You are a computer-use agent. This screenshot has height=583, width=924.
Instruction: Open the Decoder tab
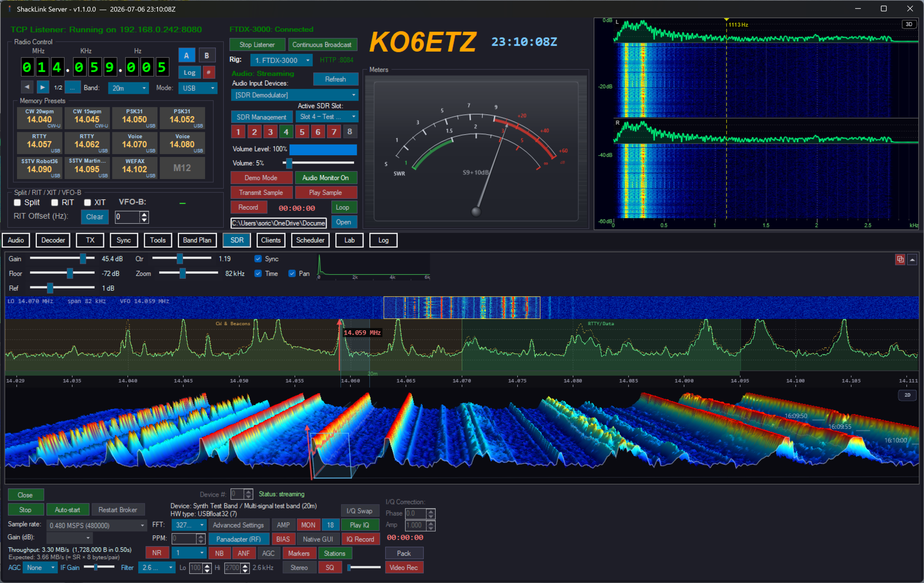(53, 240)
